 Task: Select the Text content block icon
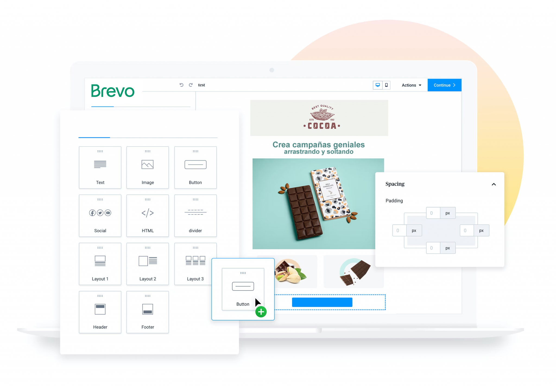(x=100, y=166)
